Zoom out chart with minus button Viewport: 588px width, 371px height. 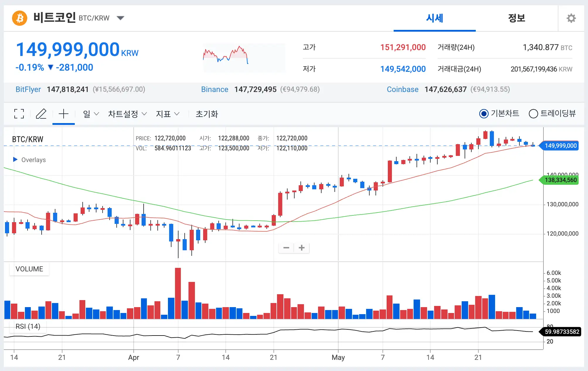click(x=286, y=248)
